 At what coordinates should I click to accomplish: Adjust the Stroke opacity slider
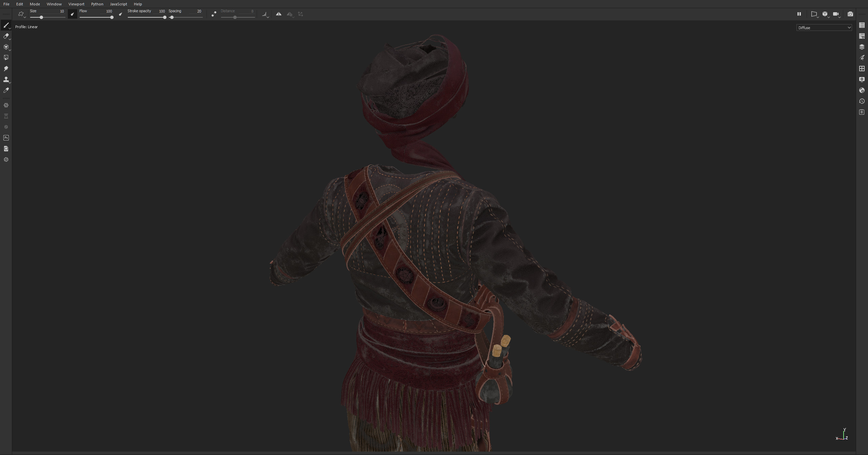click(147, 17)
